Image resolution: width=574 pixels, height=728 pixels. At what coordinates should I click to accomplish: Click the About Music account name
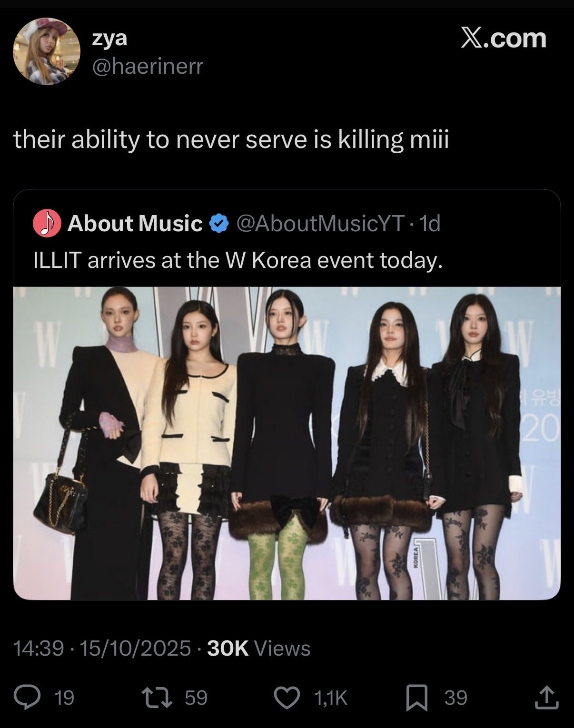[x=135, y=223]
